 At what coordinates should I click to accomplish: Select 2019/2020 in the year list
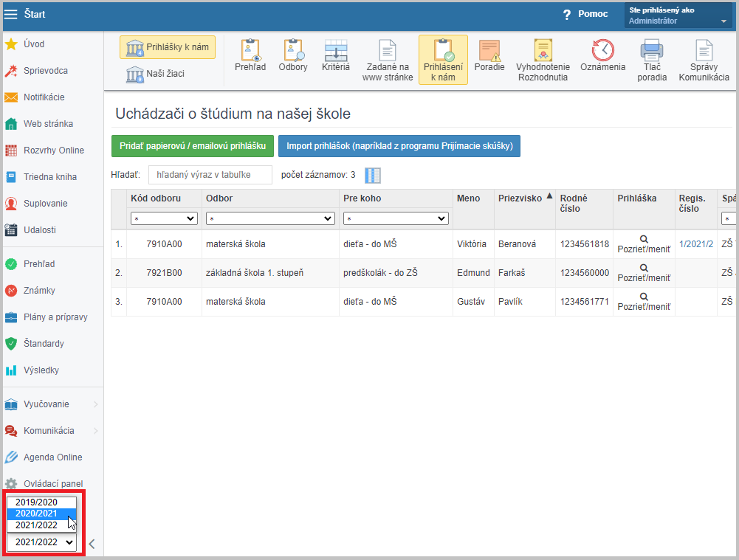tap(41, 502)
